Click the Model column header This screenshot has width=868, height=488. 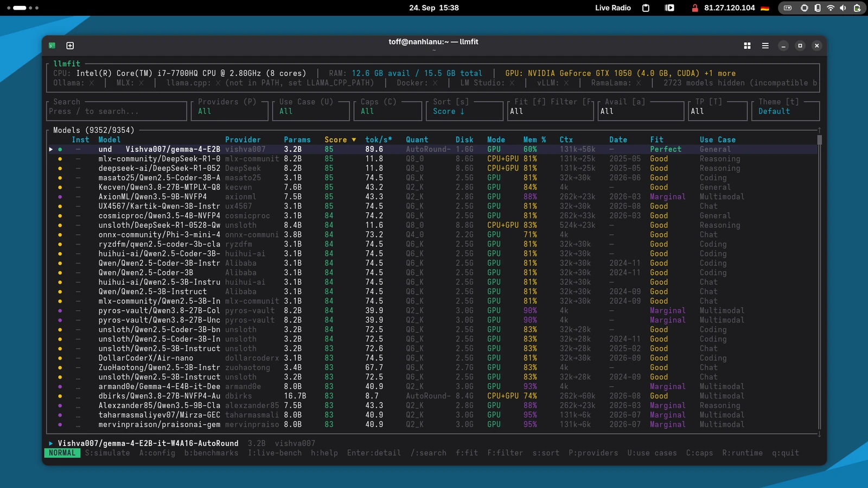[x=110, y=140]
